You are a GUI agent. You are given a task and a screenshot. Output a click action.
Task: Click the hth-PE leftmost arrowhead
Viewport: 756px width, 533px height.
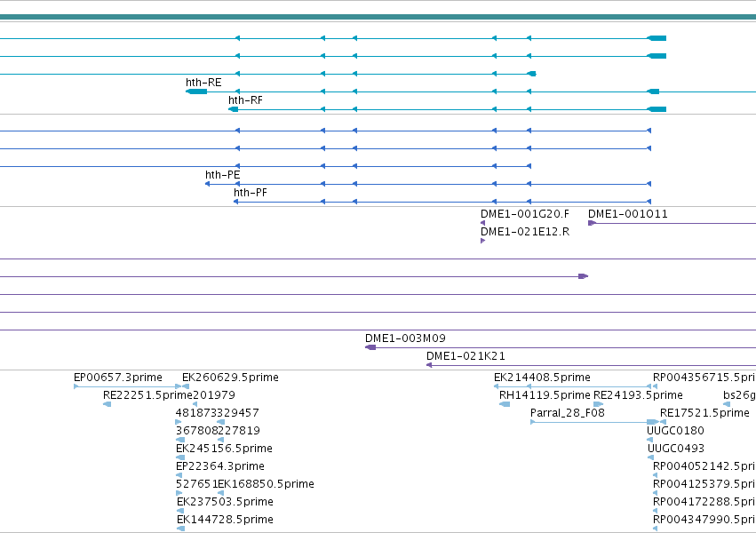point(207,184)
